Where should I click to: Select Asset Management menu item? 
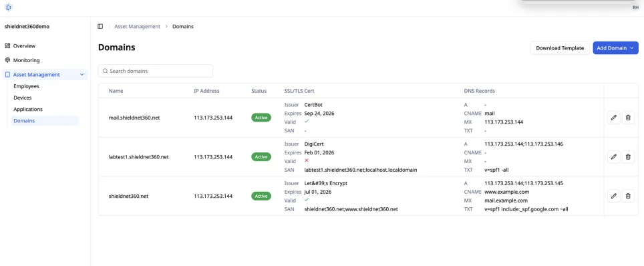click(x=45, y=74)
